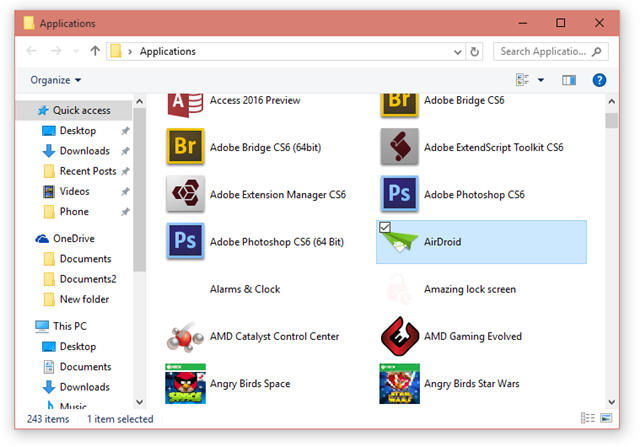Select the Adobe ExtendScript Toolkit CS6 icon
This screenshot has width=640, height=447.
(400, 146)
